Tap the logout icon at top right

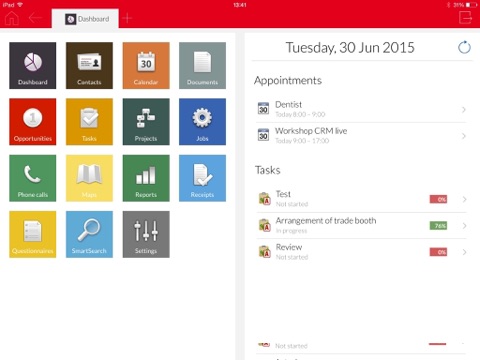(465, 17)
